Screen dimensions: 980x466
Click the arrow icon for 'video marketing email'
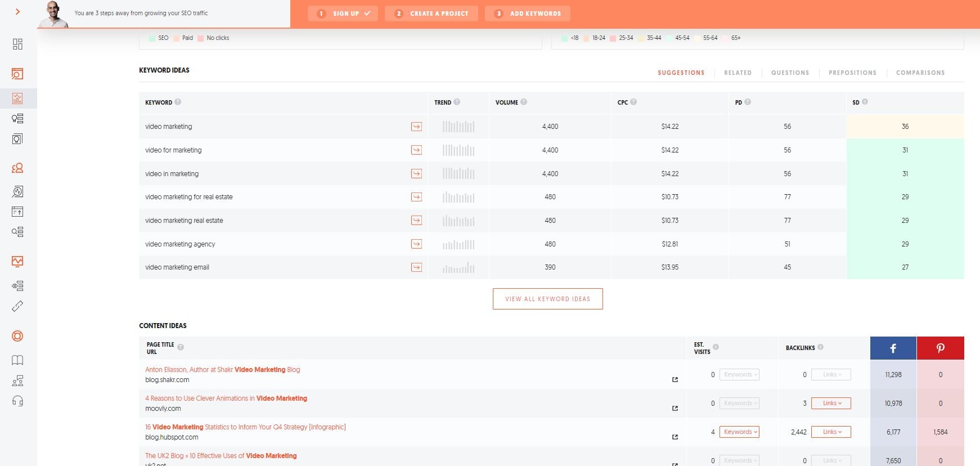coord(416,267)
